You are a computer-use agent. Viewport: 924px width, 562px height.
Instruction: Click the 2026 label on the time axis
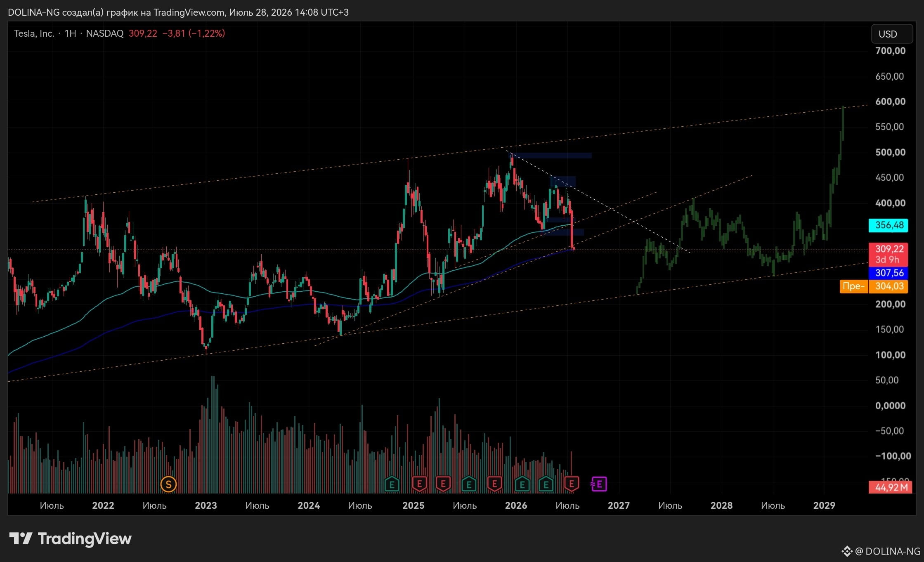(516, 505)
